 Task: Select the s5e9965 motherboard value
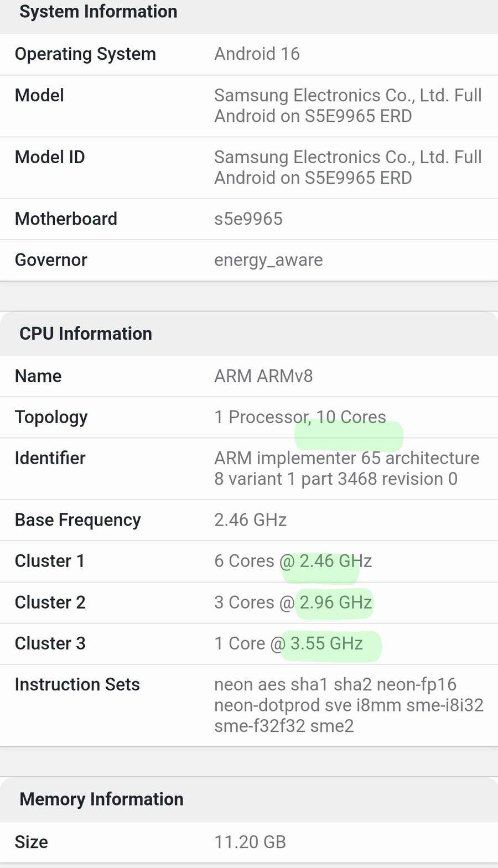click(x=248, y=219)
